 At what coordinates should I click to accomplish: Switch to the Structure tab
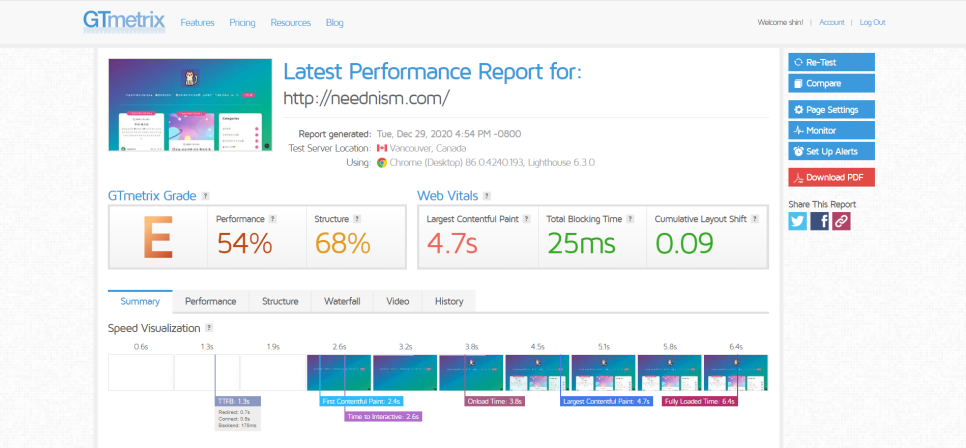280,301
